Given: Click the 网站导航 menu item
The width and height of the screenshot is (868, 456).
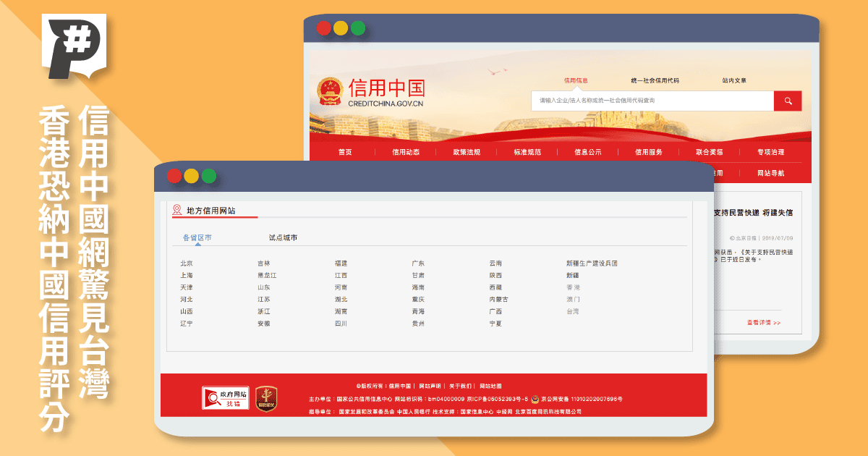Looking at the screenshot, I should (x=770, y=174).
